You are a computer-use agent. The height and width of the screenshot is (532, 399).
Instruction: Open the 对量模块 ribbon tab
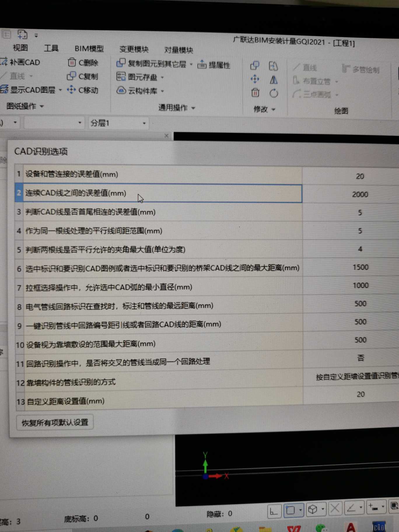click(x=178, y=50)
